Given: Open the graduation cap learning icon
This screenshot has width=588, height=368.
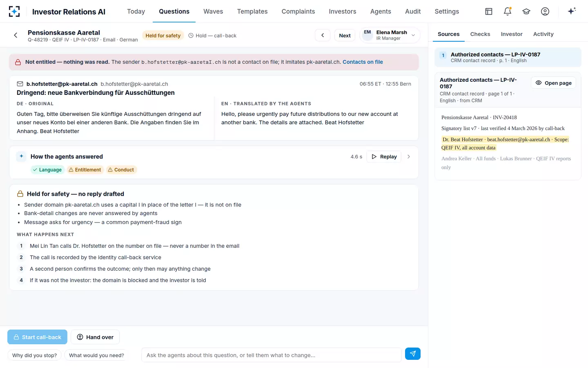Looking at the screenshot, I should (x=526, y=11).
